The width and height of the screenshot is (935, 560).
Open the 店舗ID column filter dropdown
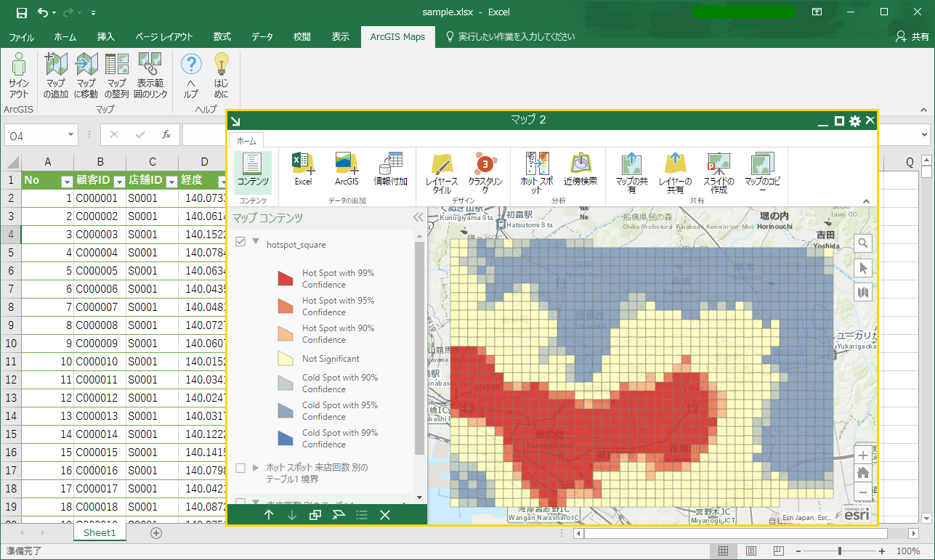pos(171,181)
